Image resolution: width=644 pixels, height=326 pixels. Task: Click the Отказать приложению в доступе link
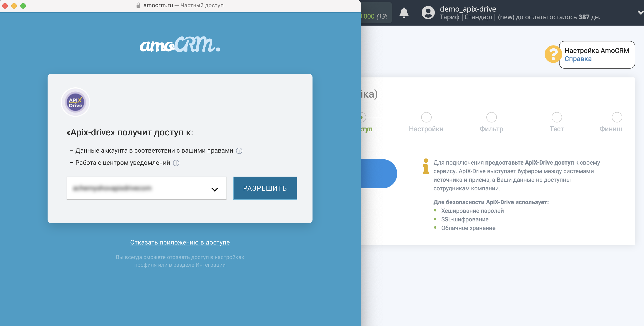(x=180, y=242)
